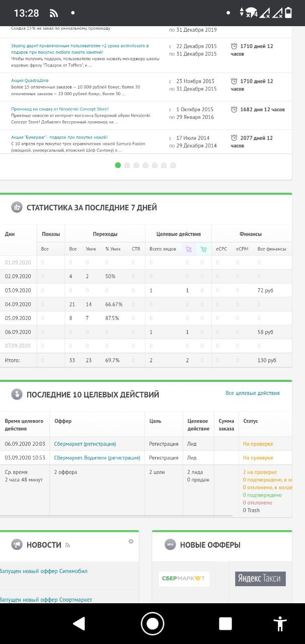
Task: Open the Skyeng дарит привлеченным пользователям promo link
Action: pyautogui.click(x=80, y=49)
